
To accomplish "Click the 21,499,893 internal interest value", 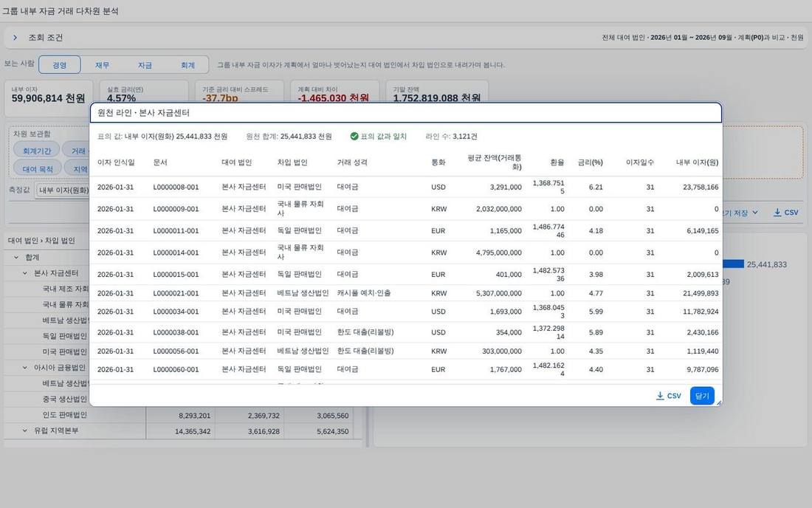I will point(701,293).
